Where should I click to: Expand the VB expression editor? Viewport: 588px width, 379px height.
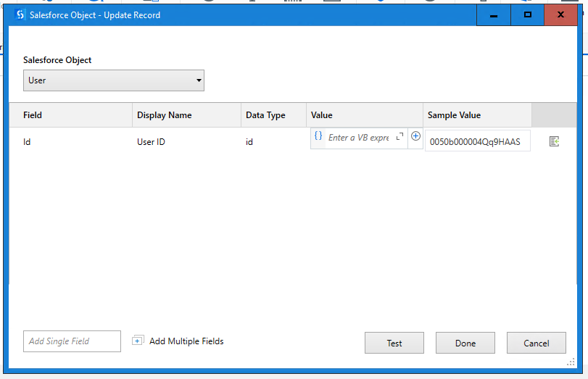[399, 136]
